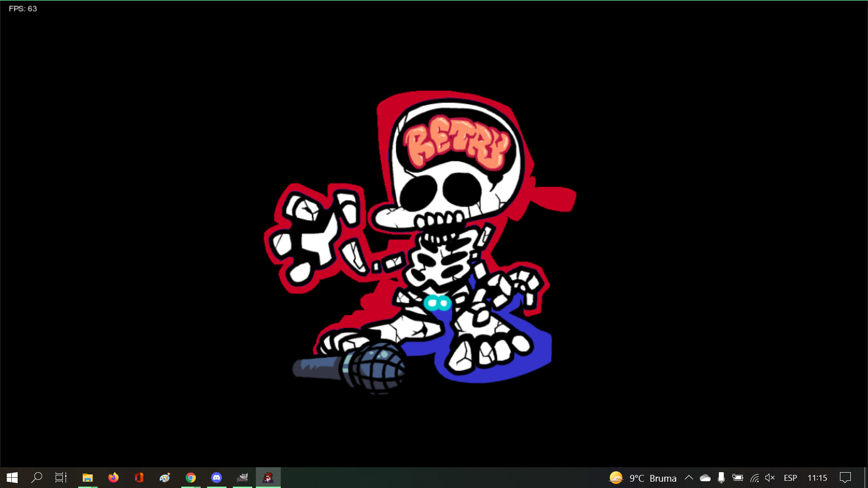Viewport: 868px width, 488px height.
Task: Toggle Wi-Fi via the network tray icon
Action: click(755, 478)
